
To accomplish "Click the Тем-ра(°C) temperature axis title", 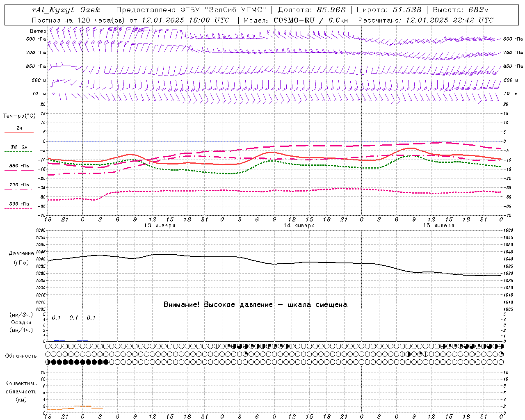I will [x=19, y=116].
